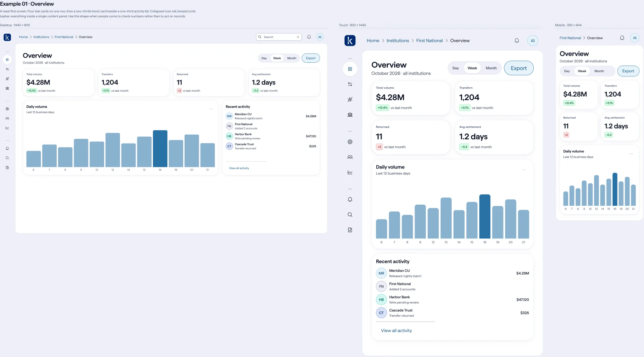Open the JG avatar in Touch topbar
Screen dimensions: 644x357
[533, 41]
